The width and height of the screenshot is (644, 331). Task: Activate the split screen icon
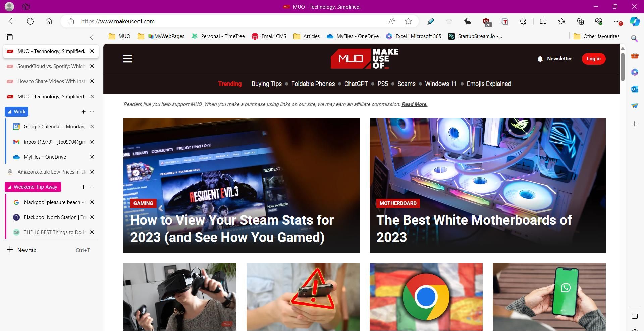point(543,21)
